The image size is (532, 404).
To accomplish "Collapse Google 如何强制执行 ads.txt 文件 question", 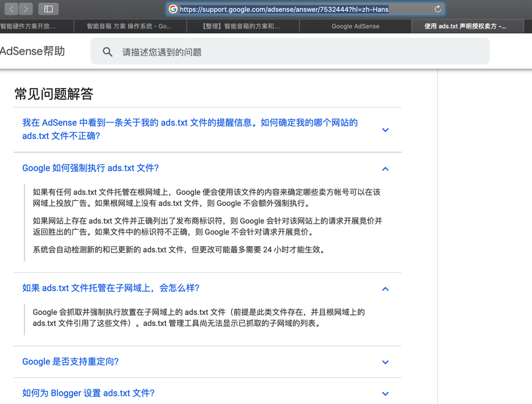I will (x=91, y=168).
